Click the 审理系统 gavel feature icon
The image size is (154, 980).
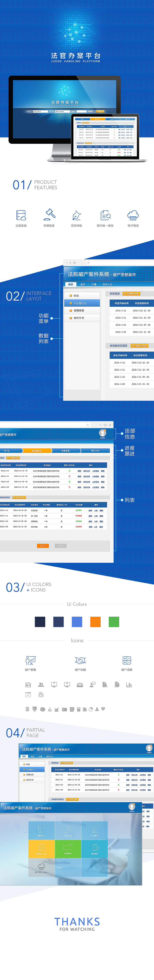click(x=49, y=215)
